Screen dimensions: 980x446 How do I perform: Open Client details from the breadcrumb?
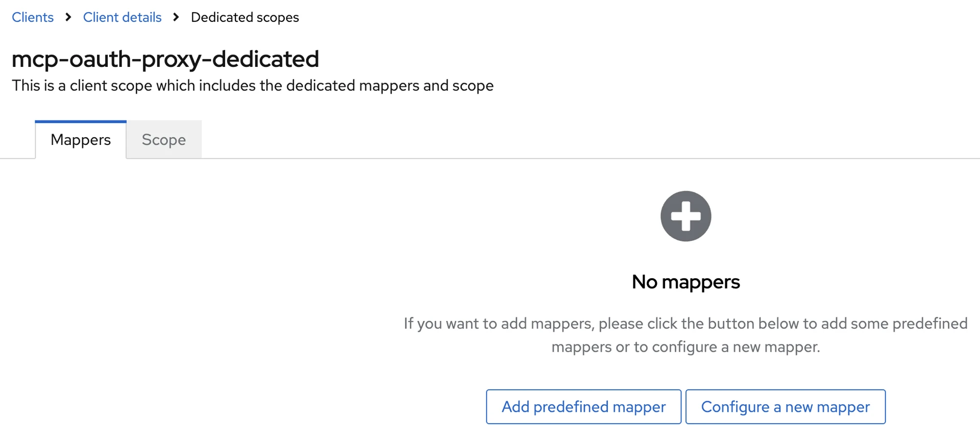[122, 17]
